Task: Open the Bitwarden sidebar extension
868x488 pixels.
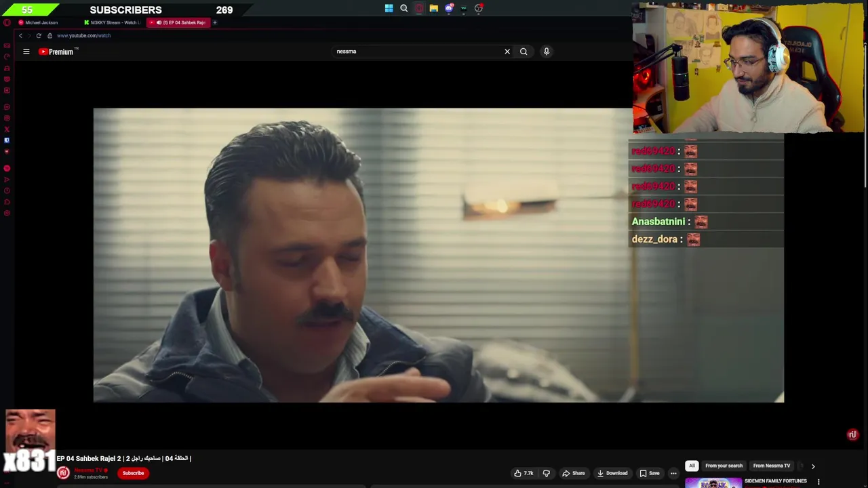Action: click(x=7, y=140)
